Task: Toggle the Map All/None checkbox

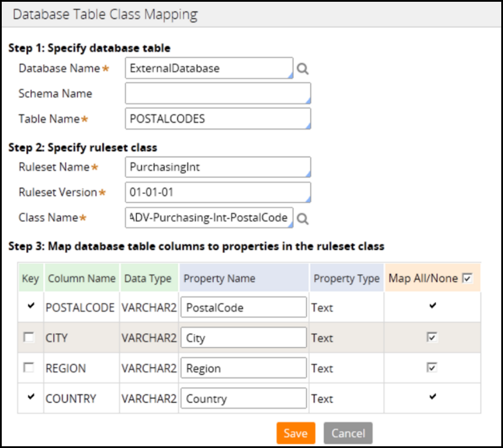Action: click(x=468, y=279)
